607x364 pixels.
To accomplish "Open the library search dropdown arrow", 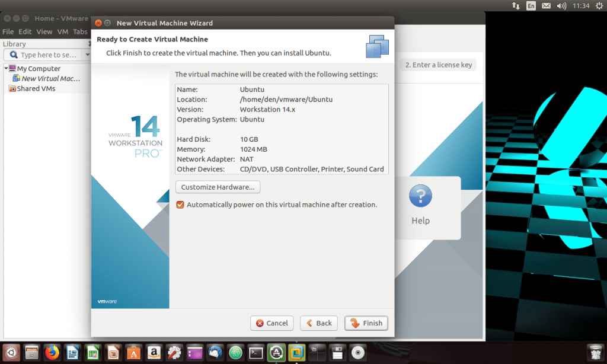I will point(88,55).
